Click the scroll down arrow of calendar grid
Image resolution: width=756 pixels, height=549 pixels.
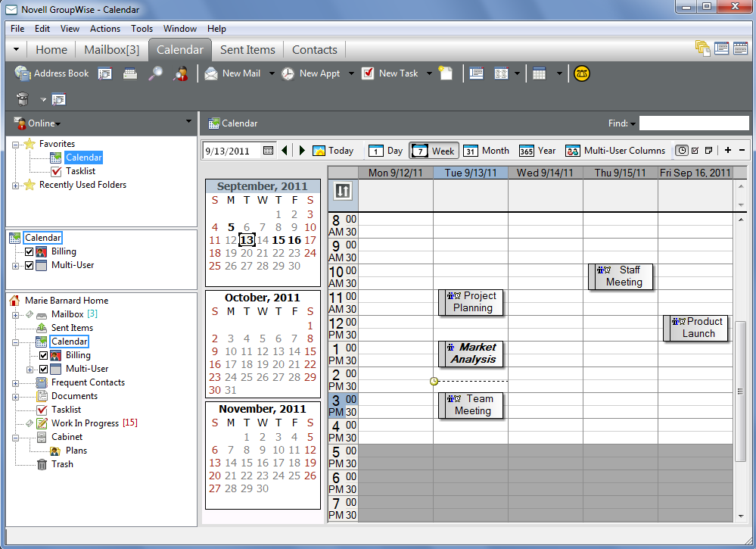pyautogui.click(x=741, y=516)
